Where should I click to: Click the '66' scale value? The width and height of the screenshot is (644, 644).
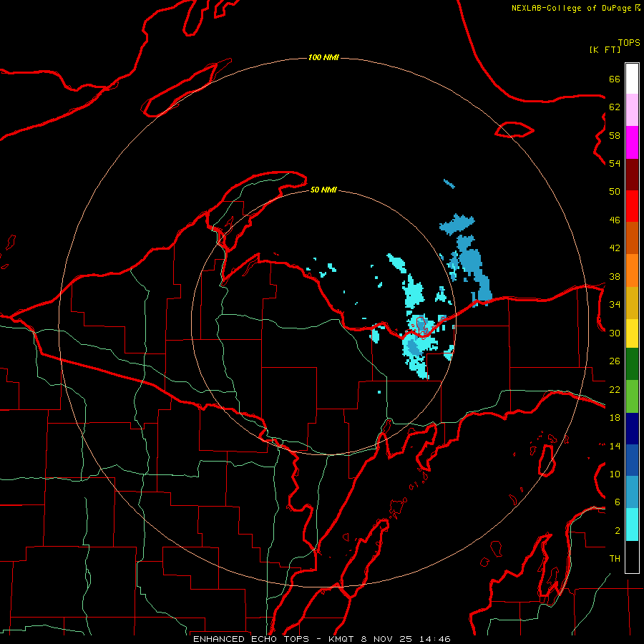(x=615, y=79)
